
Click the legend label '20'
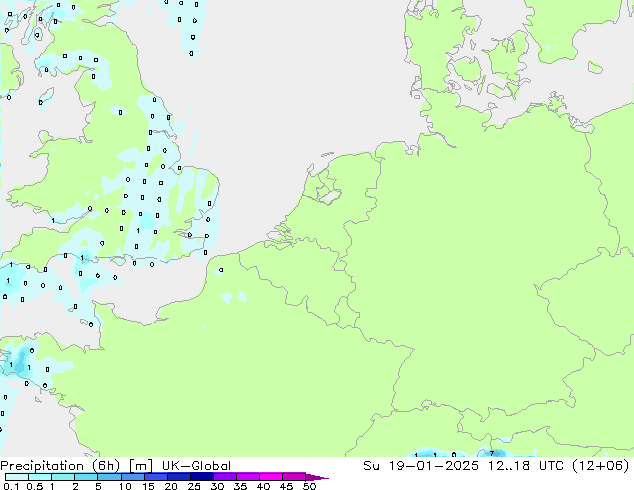click(171, 486)
